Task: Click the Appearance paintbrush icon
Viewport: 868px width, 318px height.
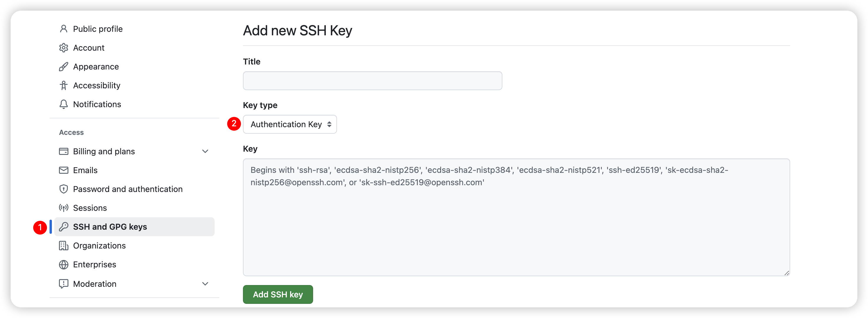Action: (64, 66)
